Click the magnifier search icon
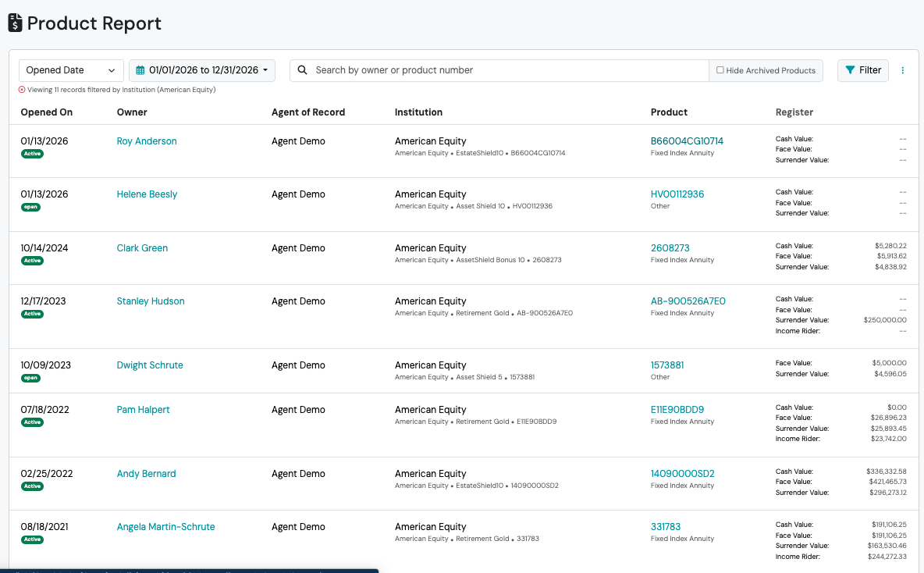The height and width of the screenshot is (573, 924). [x=302, y=70]
